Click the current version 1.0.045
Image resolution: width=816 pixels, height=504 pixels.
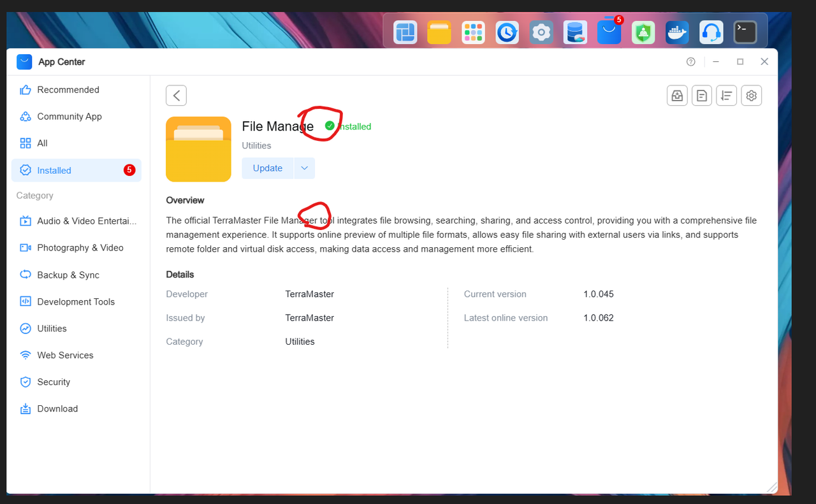(599, 294)
